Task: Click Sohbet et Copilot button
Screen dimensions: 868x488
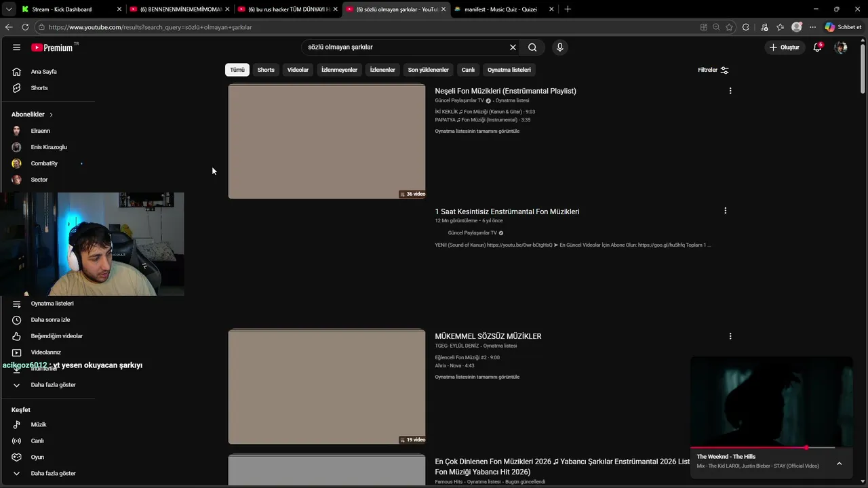Action: (843, 27)
